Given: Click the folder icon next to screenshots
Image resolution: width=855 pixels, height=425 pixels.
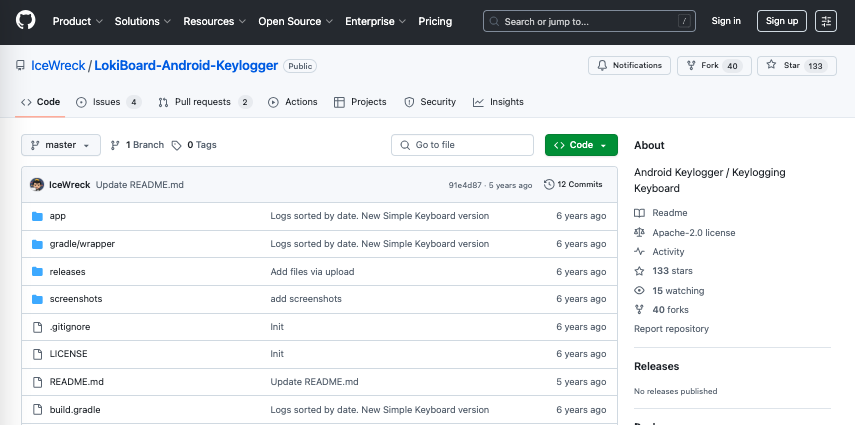Looking at the screenshot, I should (37, 299).
